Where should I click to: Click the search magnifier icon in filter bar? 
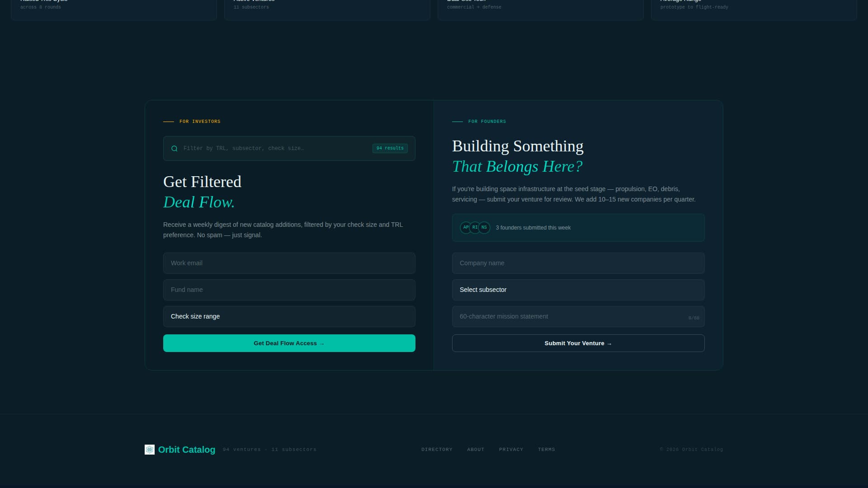pyautogui.click(x=175, y=149)
